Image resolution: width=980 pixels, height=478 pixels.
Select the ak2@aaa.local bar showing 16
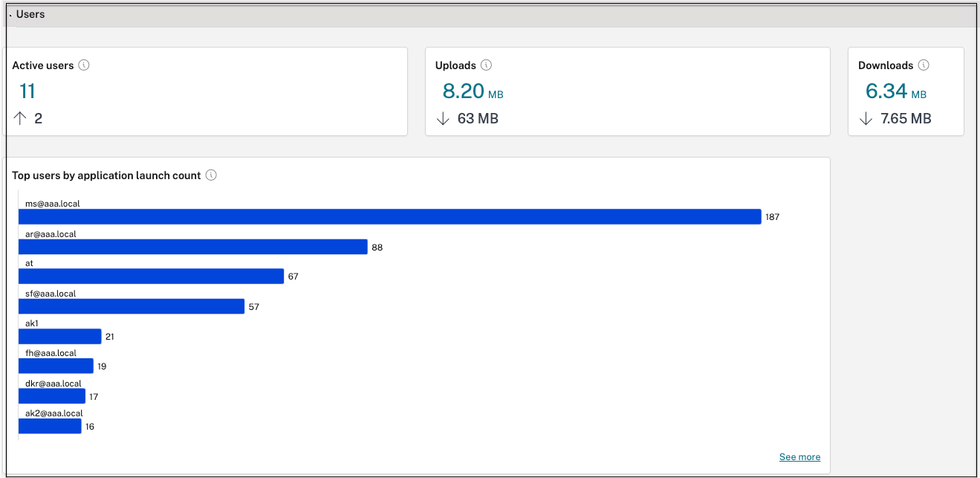50,426
